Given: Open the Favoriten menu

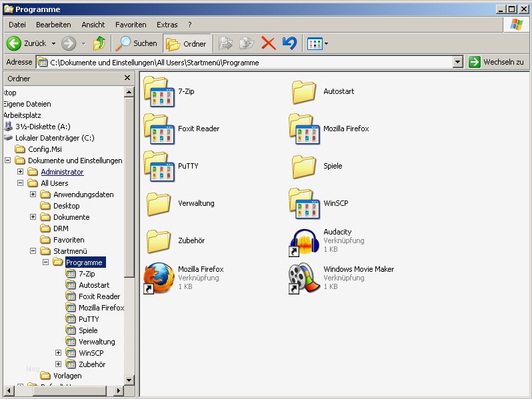Looking at the screenshot, I should click(131, 25).
